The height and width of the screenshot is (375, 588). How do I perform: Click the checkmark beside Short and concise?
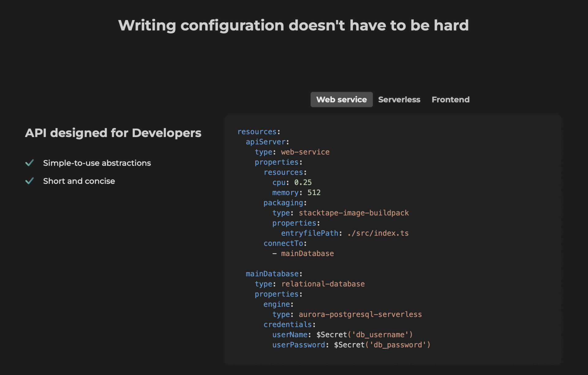(29, 181)
